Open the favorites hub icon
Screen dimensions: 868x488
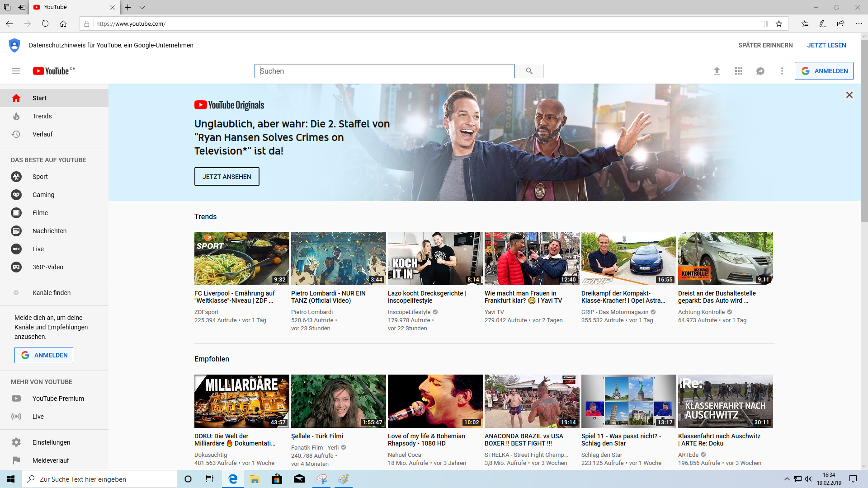coord(805,23)
